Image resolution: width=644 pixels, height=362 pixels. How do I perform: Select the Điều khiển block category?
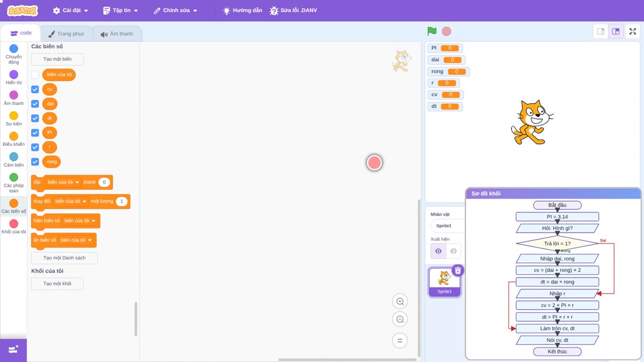[13, 139]
